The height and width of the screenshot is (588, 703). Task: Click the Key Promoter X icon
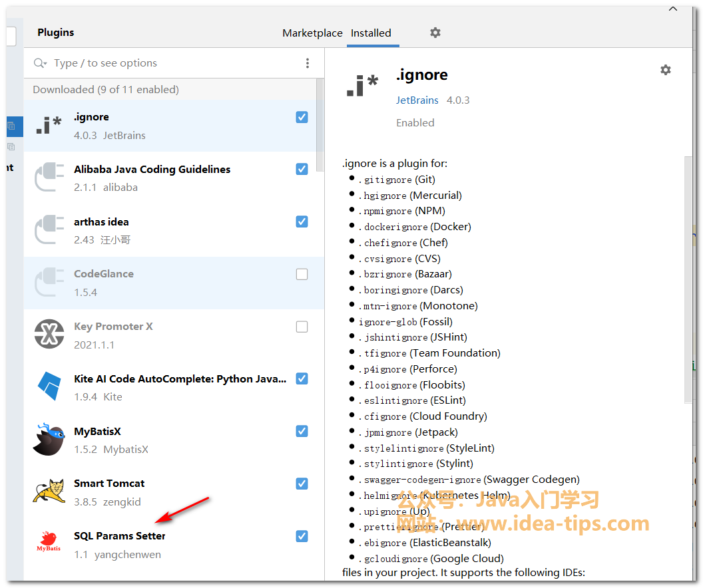49,334
